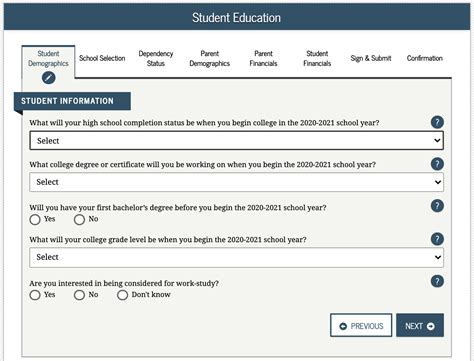474x361 pixels.
Task: Click the work-study question text
Action: [x=124, y=283]
